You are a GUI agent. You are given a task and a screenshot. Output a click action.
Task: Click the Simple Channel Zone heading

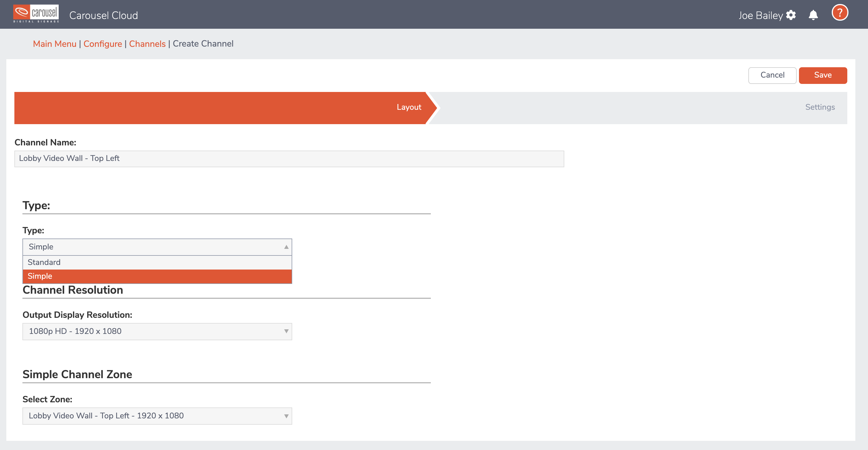(77, 374)
